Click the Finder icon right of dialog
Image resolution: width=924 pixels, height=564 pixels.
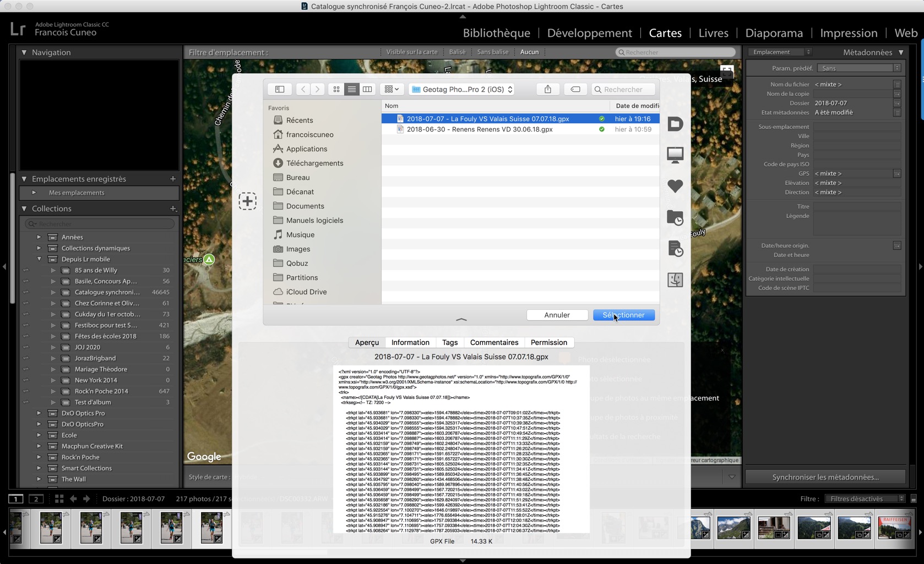click(675, 280)
